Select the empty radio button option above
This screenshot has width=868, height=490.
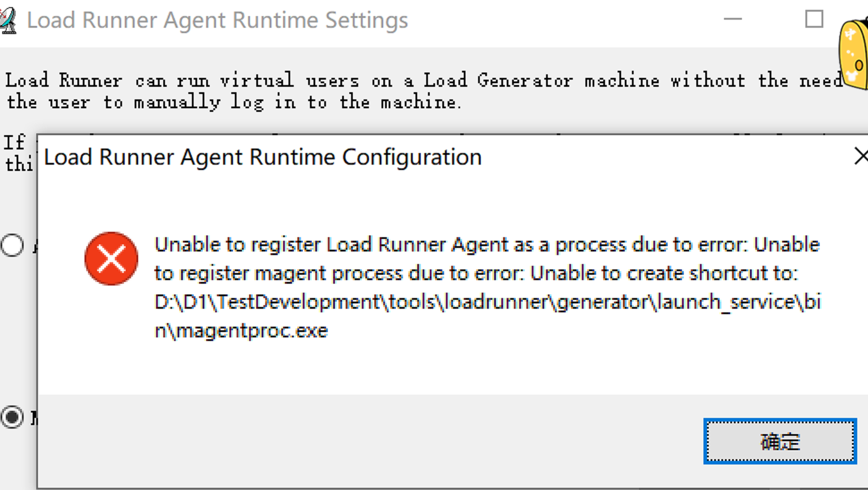pyautogui.click(x=12, y=245)
